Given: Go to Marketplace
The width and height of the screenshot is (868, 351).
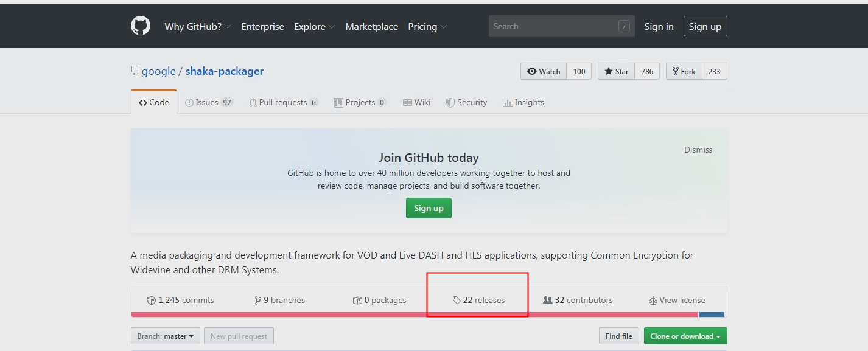Looking at the screenshot, I should click(x=371, y=27).
